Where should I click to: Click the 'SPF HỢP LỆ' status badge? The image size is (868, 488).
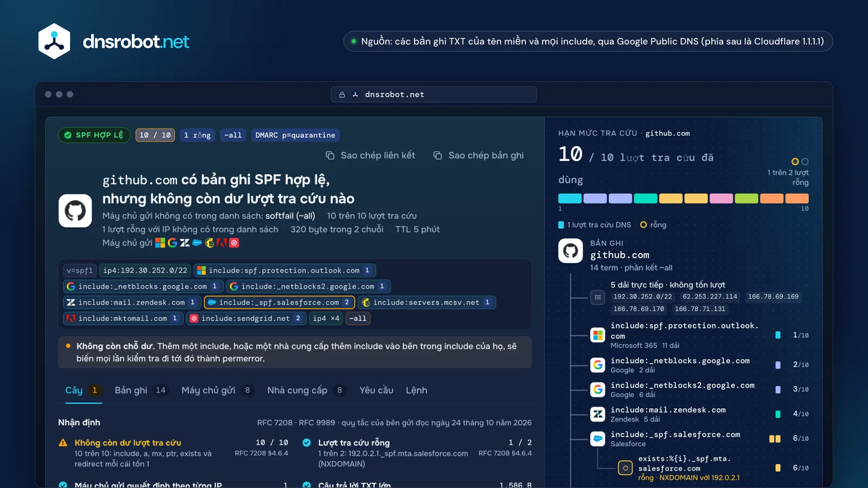pyautogui.click(x=94, y=135)
